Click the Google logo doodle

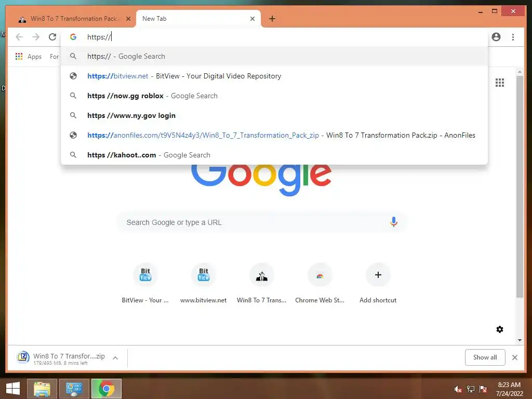tap(261, 180)
